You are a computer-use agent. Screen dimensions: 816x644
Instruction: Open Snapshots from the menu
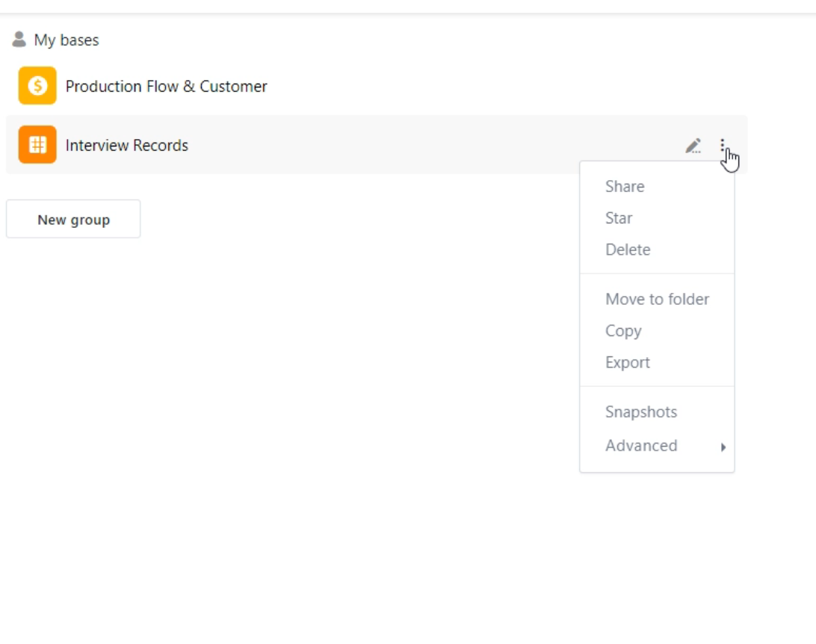(x=641, y=412)
